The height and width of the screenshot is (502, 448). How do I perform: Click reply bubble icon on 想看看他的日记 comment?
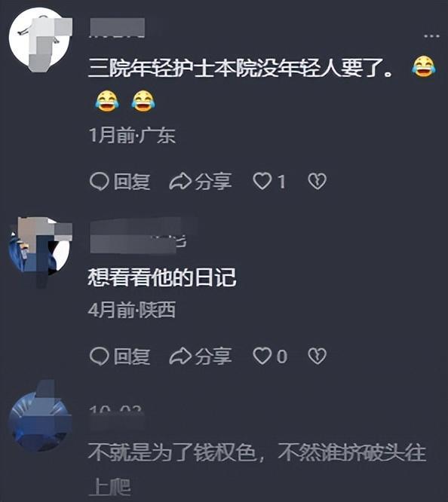coord(100,356)
